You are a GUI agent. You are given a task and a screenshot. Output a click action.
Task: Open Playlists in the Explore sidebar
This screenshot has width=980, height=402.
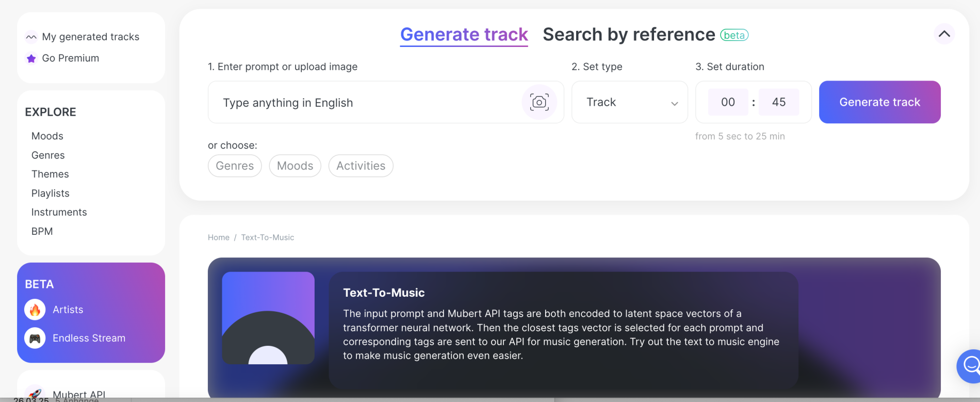click(x=51, y=194)
